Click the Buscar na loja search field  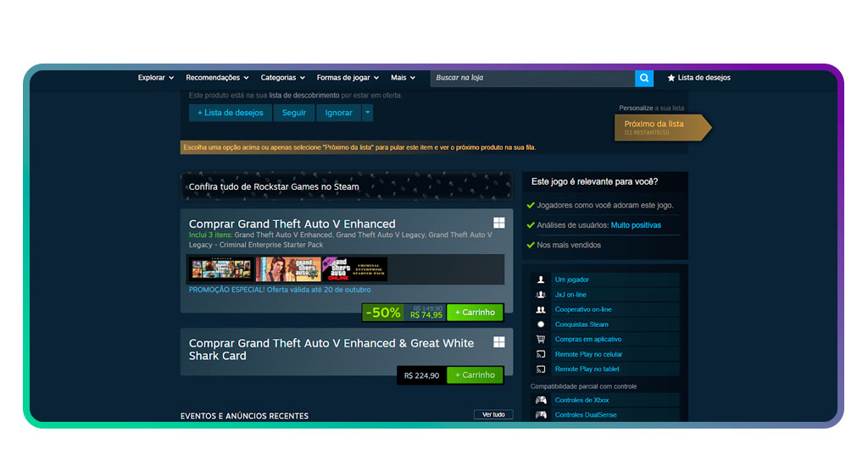click(x=532, y=78)
